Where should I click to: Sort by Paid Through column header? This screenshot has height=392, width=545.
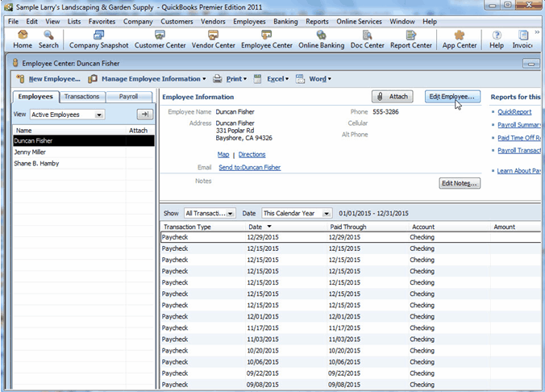tap(368, 227)
